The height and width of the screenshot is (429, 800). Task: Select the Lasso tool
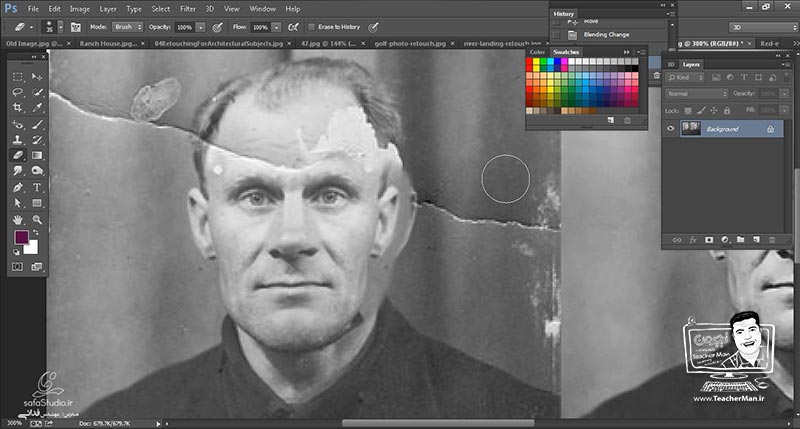point(18,92)
